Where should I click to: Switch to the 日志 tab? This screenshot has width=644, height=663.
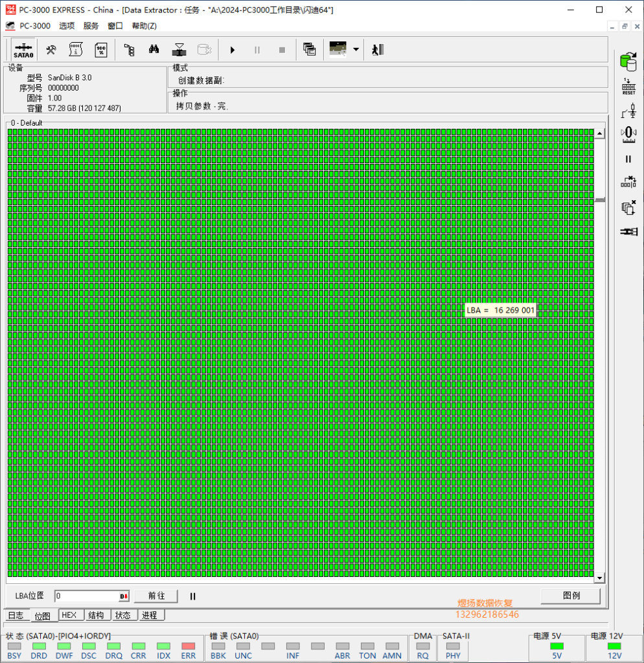tap(16, 615)
